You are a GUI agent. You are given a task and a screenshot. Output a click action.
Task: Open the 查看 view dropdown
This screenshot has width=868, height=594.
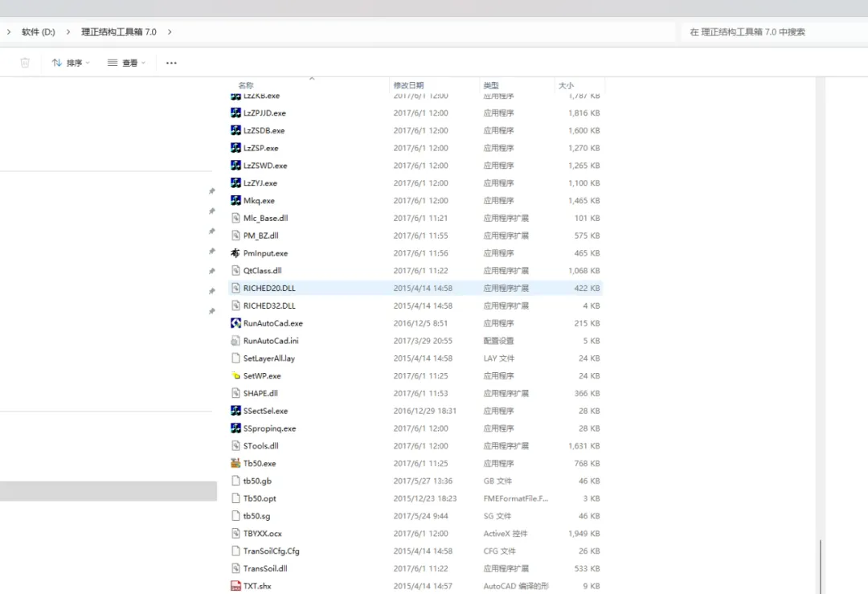click(127, 63)
